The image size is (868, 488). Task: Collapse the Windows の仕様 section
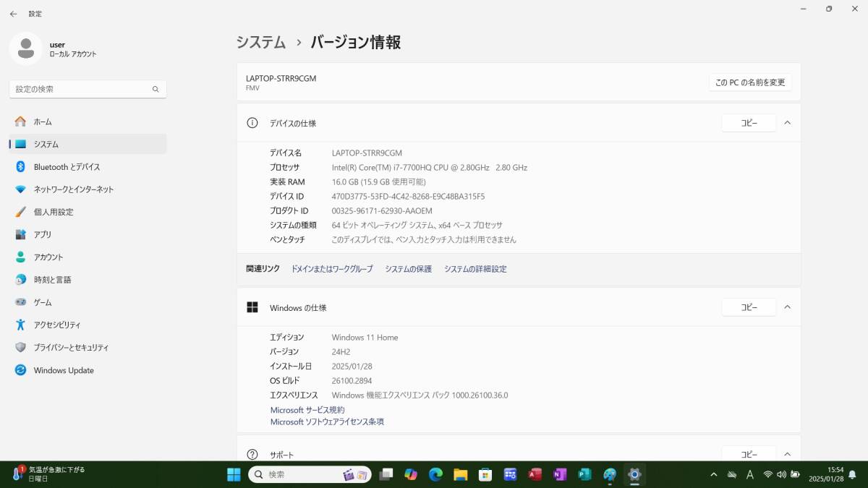point(788,307)
